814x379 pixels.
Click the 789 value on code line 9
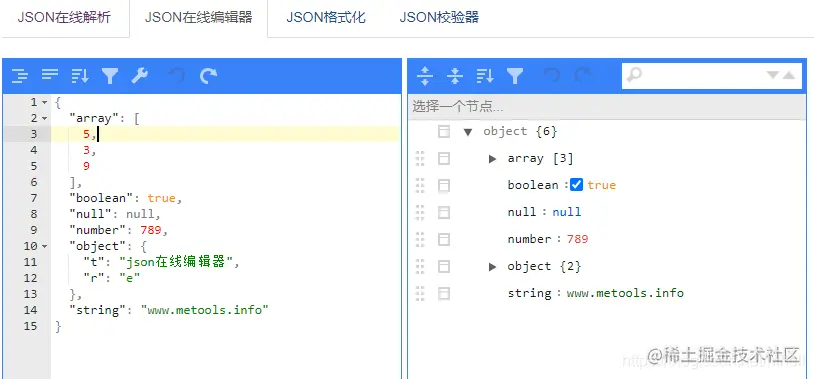(x=151, y=230)
